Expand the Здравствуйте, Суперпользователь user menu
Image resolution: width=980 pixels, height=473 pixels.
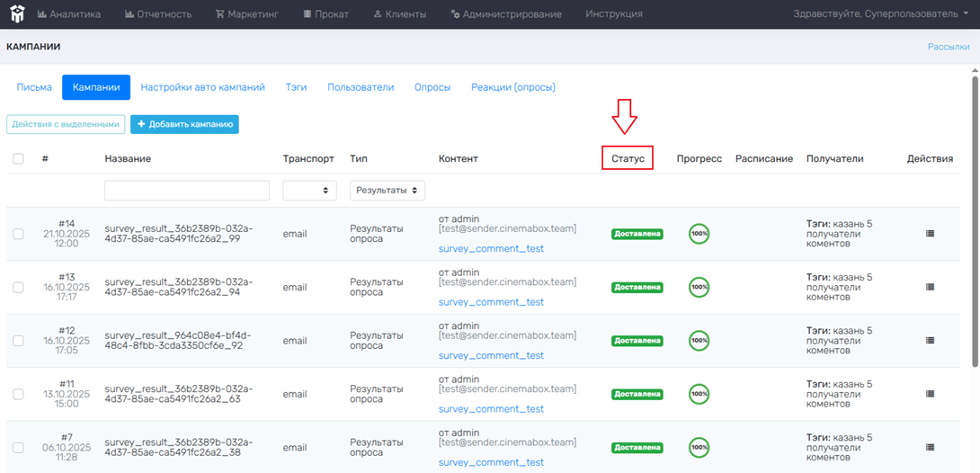[x=880, y=14]
